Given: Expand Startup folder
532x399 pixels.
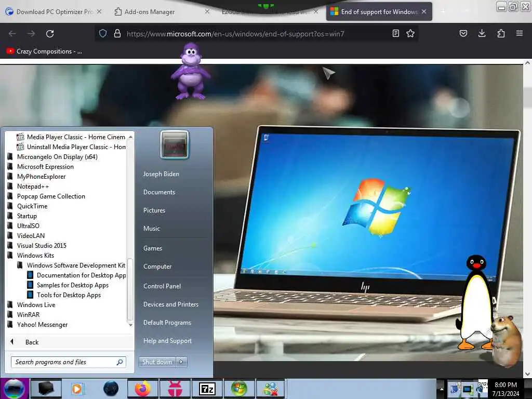Looking at the screenshot, I should pos(22,216).
